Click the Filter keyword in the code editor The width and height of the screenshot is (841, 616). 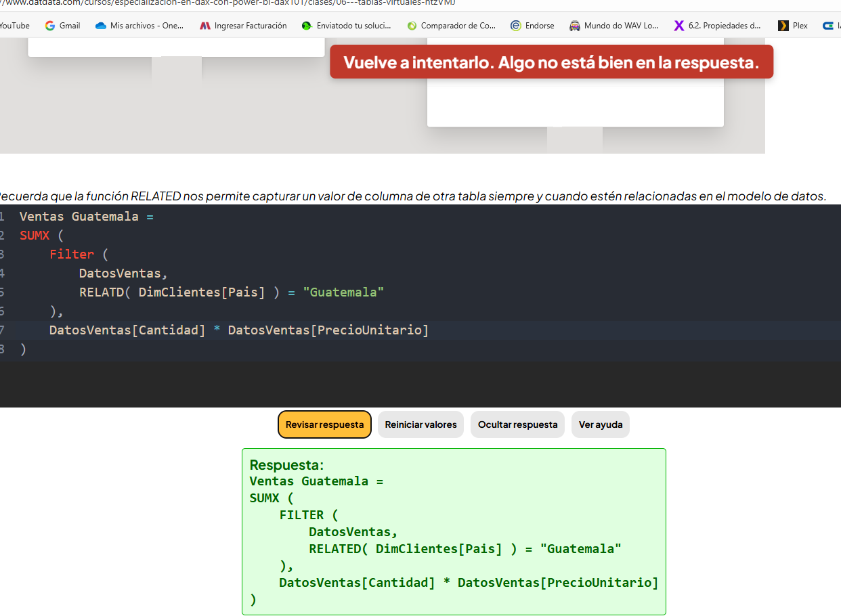72,255
